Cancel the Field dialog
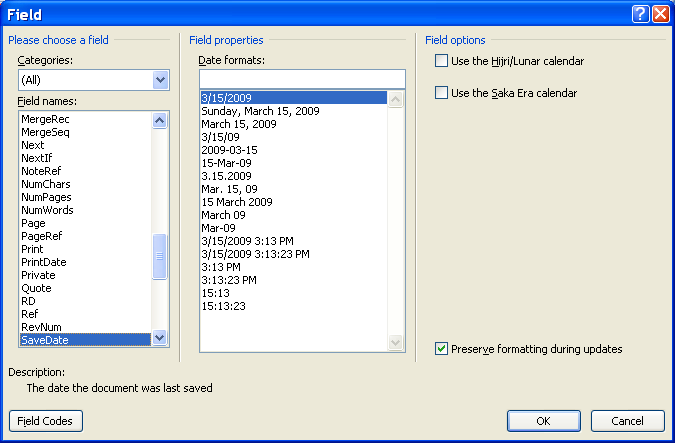This screenshot has width=675, height=443. [627, 421]
